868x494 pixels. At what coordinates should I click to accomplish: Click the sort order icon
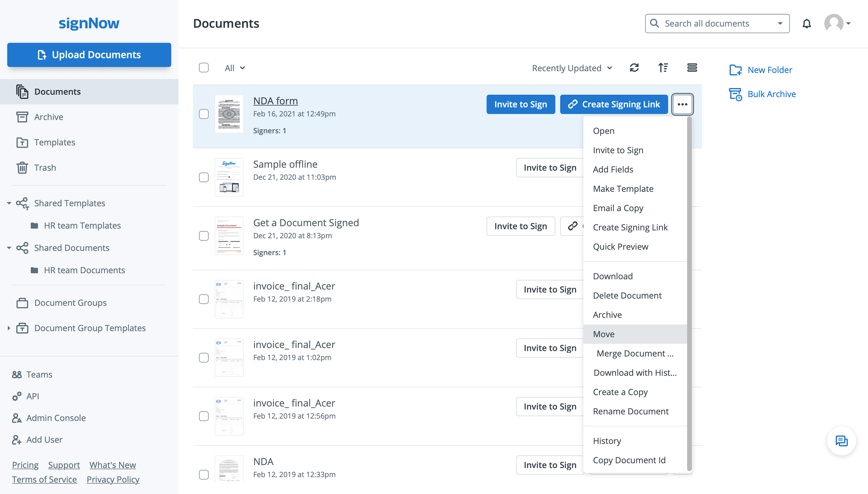click(x=663, y=68)
